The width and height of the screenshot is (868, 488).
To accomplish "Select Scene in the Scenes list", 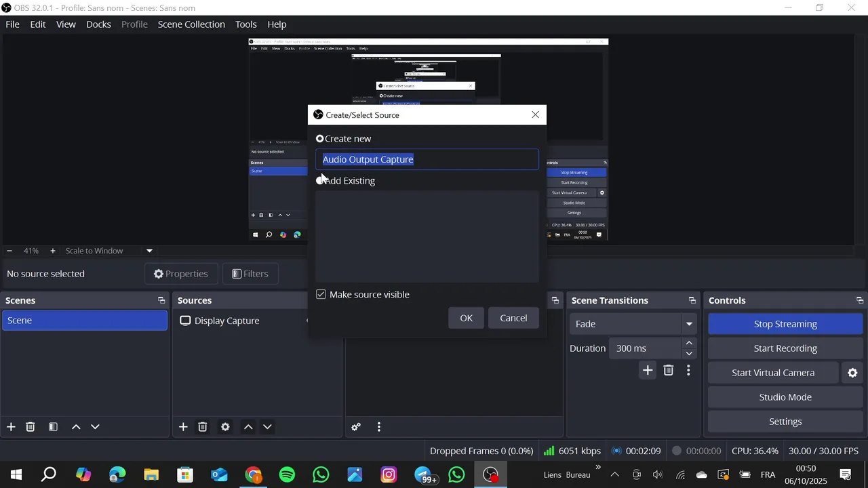I will (85, 321).
